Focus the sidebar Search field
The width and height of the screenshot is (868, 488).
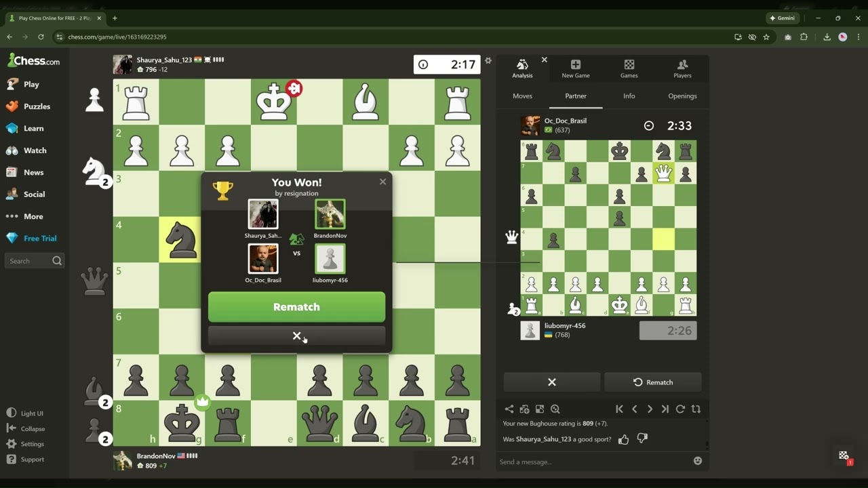tap(35, 260)
